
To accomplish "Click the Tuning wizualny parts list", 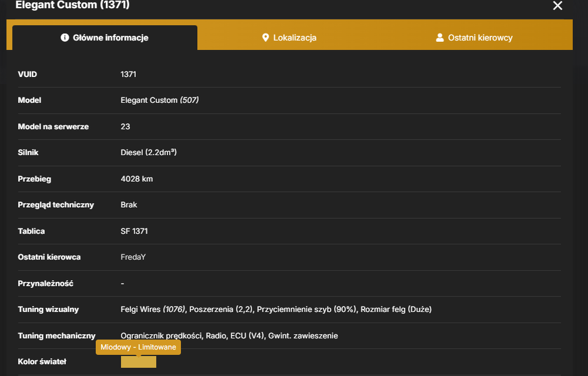I will pos(276,309).
